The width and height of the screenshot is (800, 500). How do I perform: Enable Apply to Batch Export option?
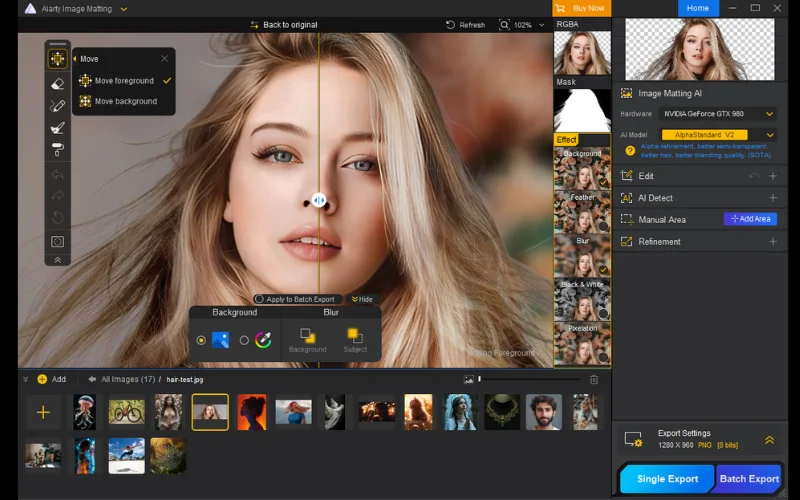pos(259,299)
